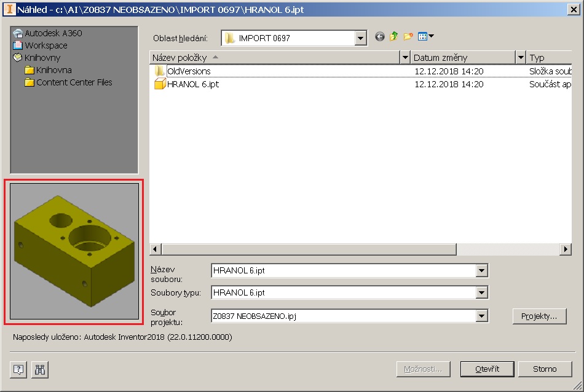The width and height of the screenshot is (584, 392).
Task: Select Workspace in the sidebar
Action: [x=46, y=45]
